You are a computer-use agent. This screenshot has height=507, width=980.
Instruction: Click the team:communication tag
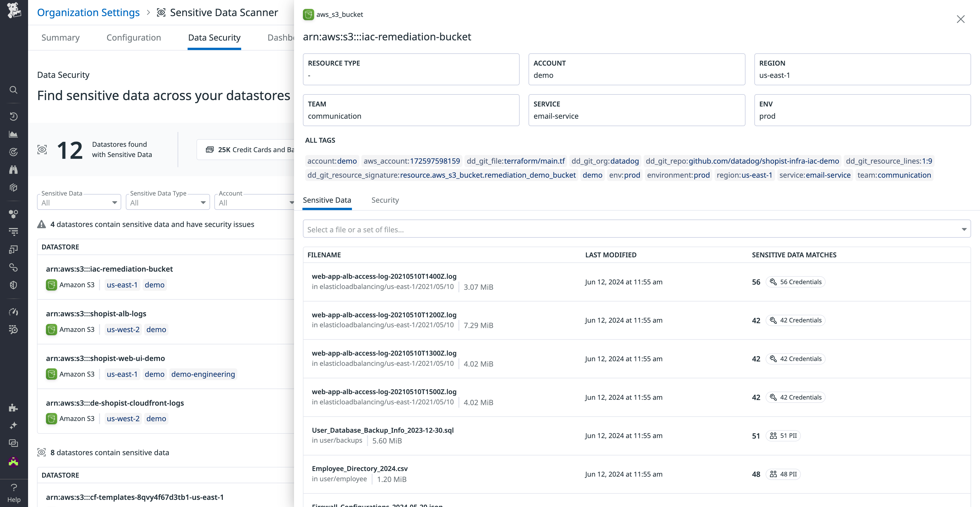tap(894, 175)
